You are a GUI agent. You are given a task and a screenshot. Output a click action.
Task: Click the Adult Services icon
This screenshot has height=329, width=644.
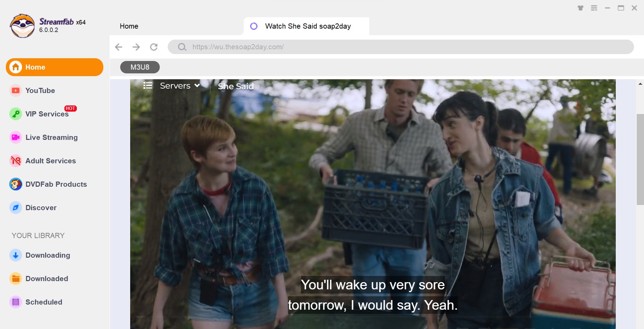[x=15, y=161]
